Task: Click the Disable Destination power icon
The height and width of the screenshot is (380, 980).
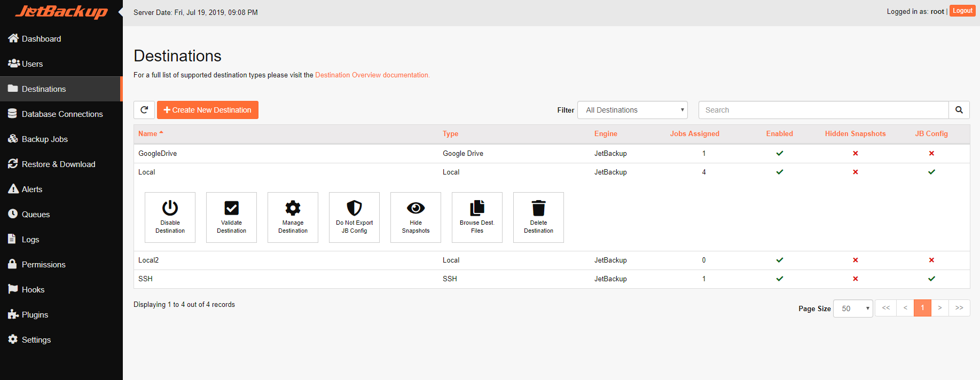Action: 170,208
